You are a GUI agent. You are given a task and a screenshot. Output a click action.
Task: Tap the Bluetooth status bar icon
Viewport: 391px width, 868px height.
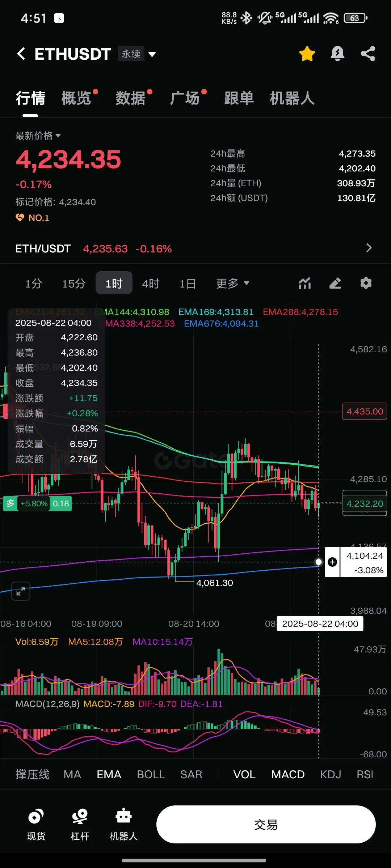246,18
